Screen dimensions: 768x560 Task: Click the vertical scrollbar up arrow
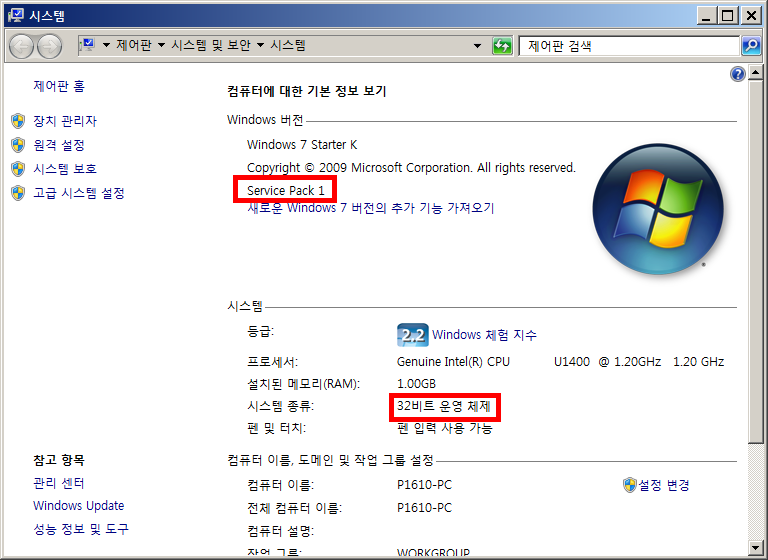pos(755,73)
